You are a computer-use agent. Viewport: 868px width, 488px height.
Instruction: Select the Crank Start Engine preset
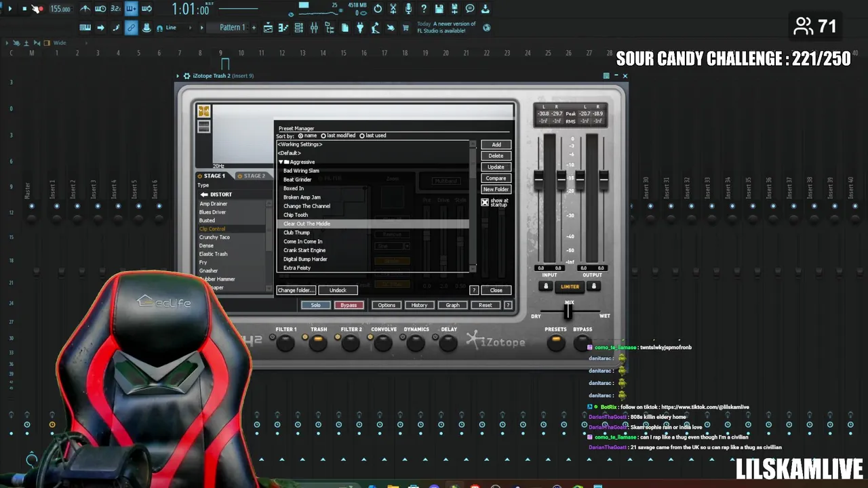click(373, 250)
